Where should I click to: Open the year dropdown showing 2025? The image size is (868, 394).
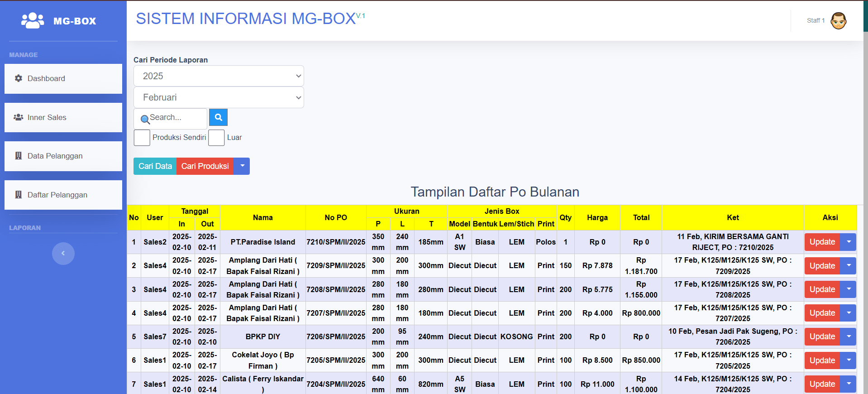tap(219, 76)
